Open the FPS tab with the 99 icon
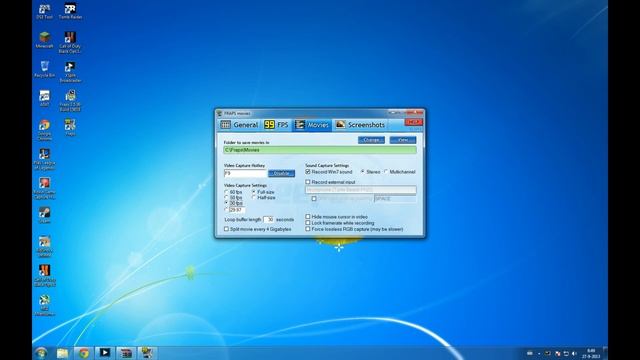The width and height of the screenshot is (640, 360). click(x=276, y=125)
